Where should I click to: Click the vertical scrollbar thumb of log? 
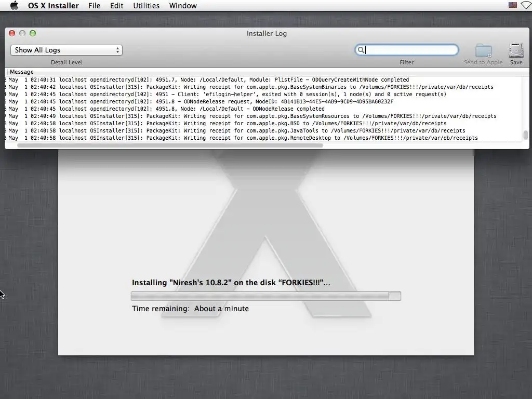pos(526,135)
